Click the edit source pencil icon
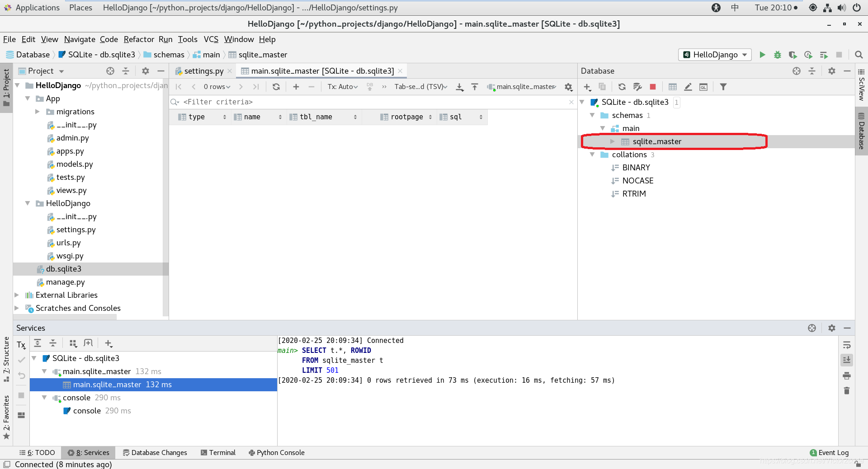This screenshot has width=868, height=469. click(x=688, y=87)
